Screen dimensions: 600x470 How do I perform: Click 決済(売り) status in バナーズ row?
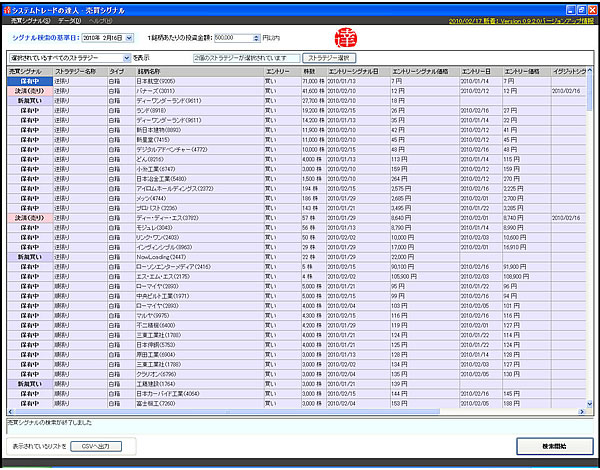(30, 91)
